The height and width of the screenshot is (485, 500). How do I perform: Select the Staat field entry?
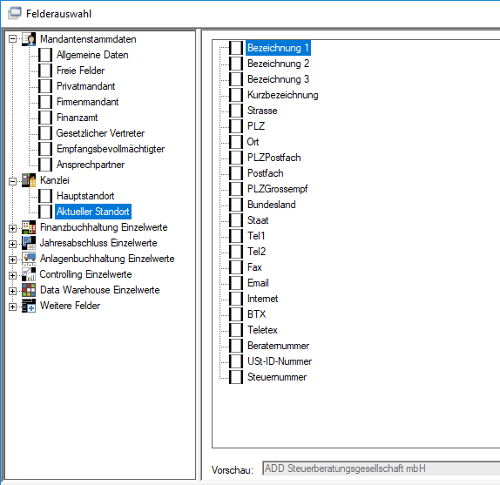258,220
